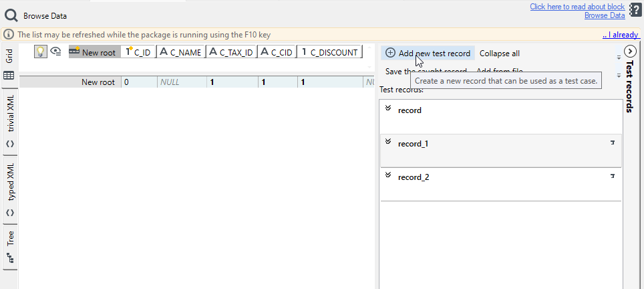Image resolution: width=644 pixels, height=289 pixels.
Task: Open overflow dropdown beside Add from file
Action: (619, 75)
